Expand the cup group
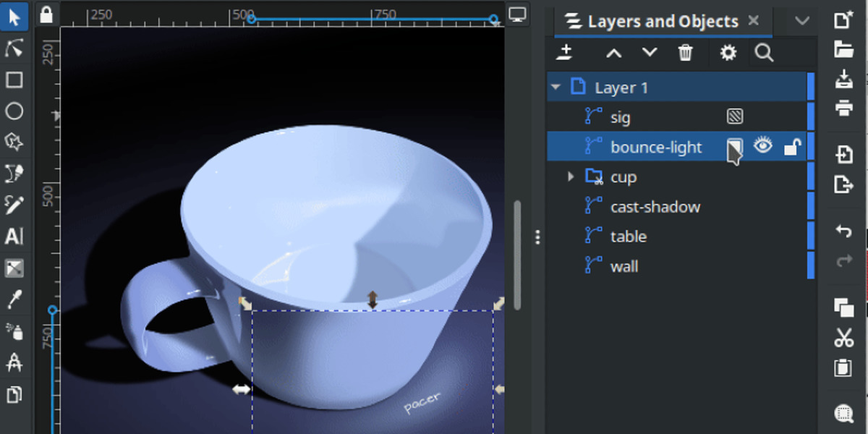Viewport: 868px width, 434px height. [571, 177]
